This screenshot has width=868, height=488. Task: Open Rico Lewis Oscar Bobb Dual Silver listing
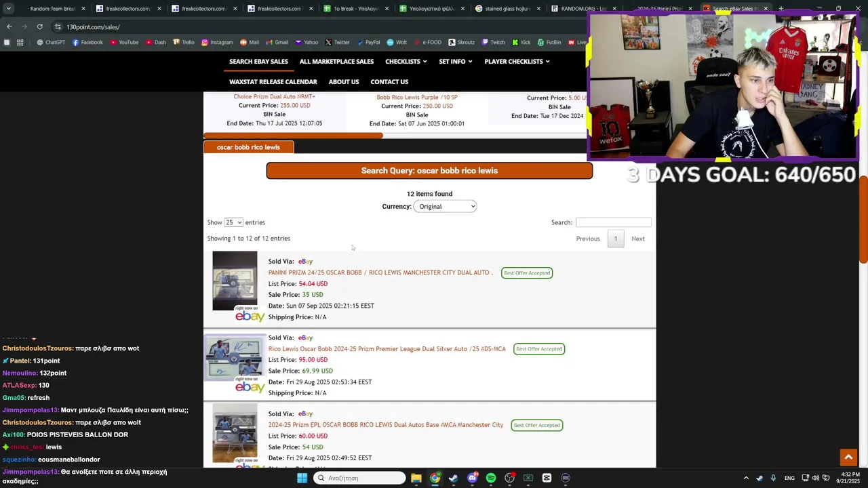pos(387,348)
